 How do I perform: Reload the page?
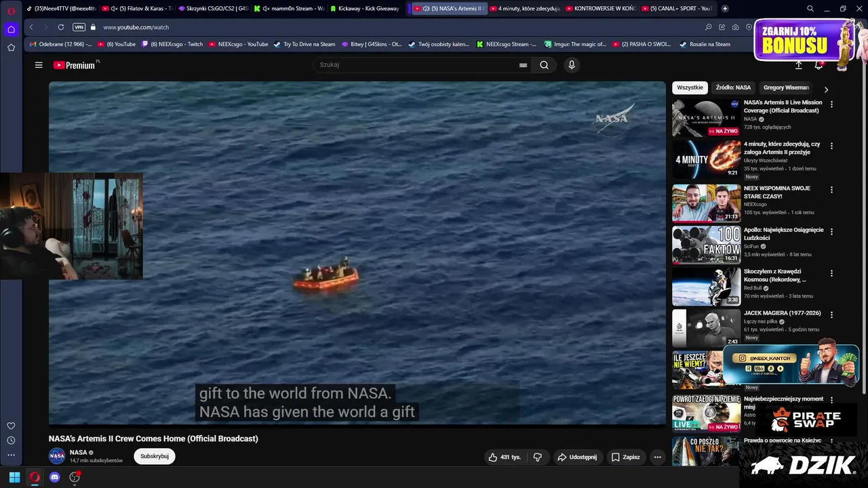[61, 27]
